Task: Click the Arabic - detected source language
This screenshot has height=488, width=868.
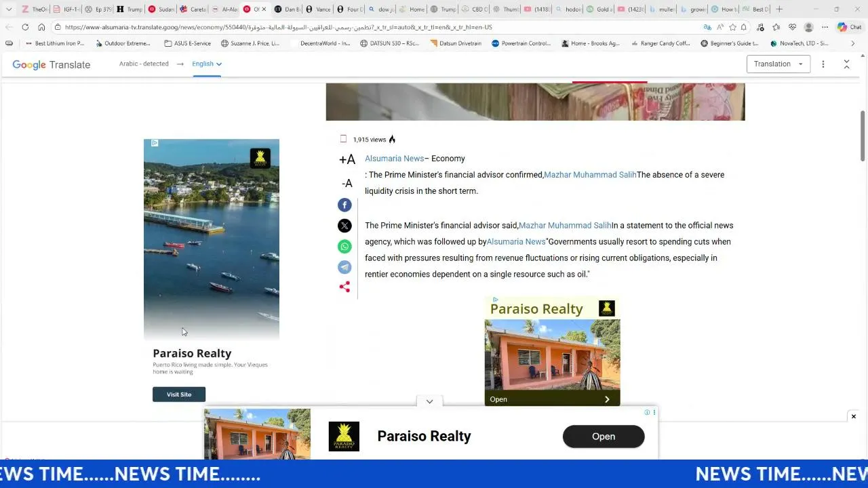Action: 144,64
